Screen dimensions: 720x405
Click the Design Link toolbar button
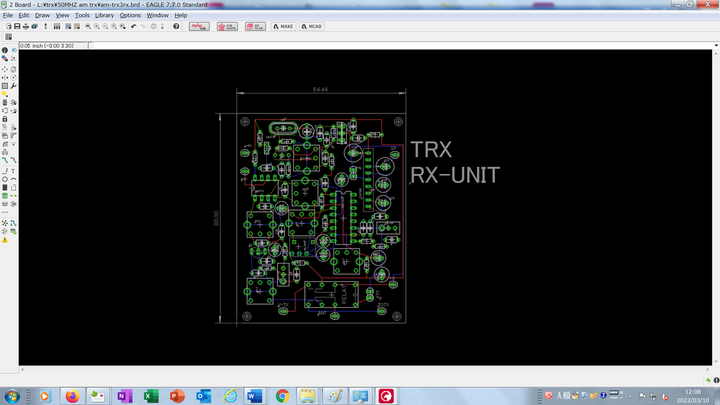coord(199,26)
